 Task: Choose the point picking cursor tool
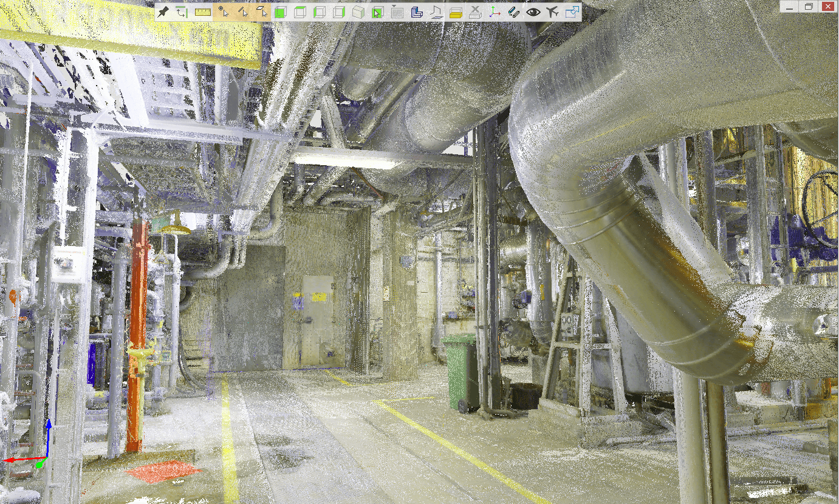[223, 10]
